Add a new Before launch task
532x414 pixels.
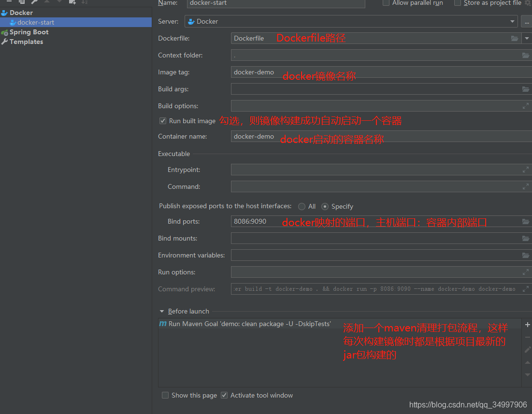[527, 324]
